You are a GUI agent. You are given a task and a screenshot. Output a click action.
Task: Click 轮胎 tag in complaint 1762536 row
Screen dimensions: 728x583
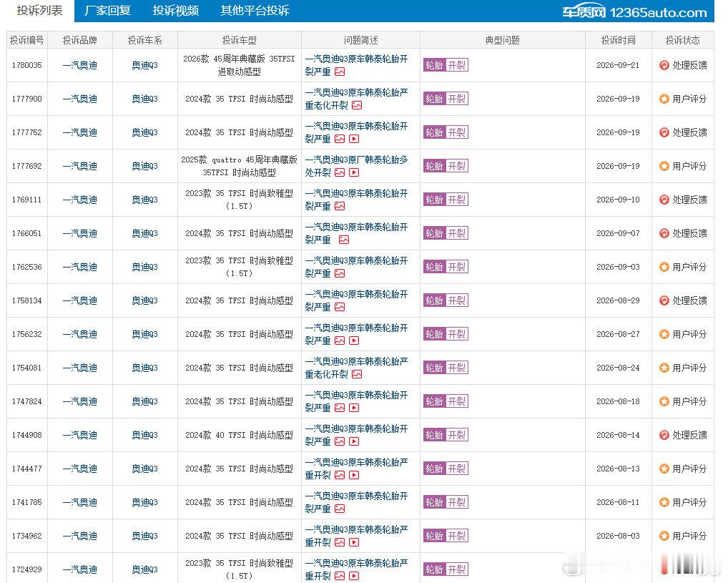434,267
